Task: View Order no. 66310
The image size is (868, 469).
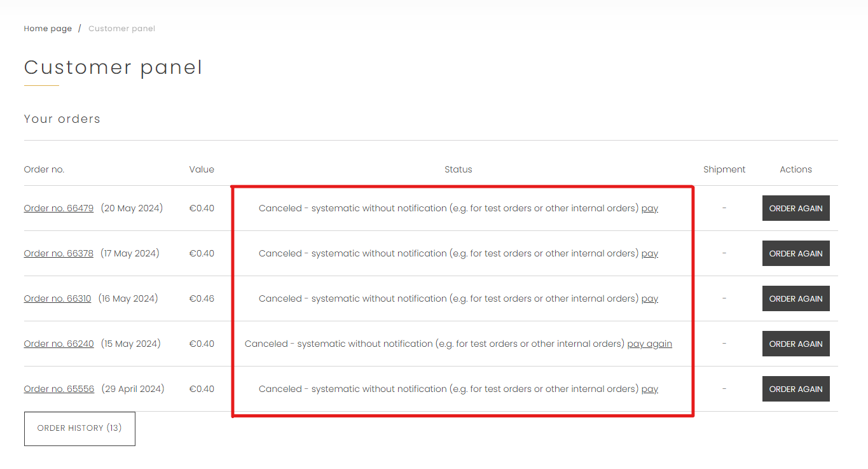Action: coord(57,298)
